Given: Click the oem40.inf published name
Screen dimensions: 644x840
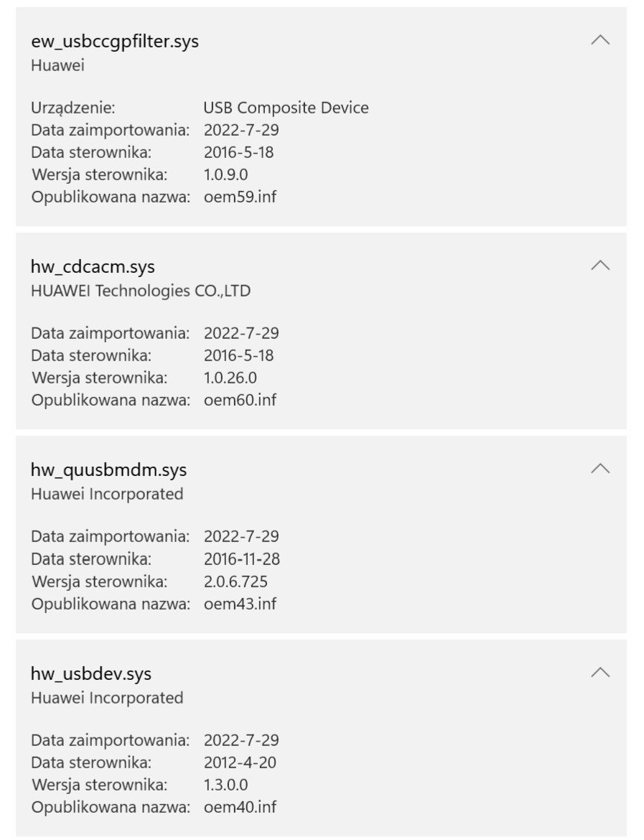Looking at the screenshot, I should pos(240,807).
